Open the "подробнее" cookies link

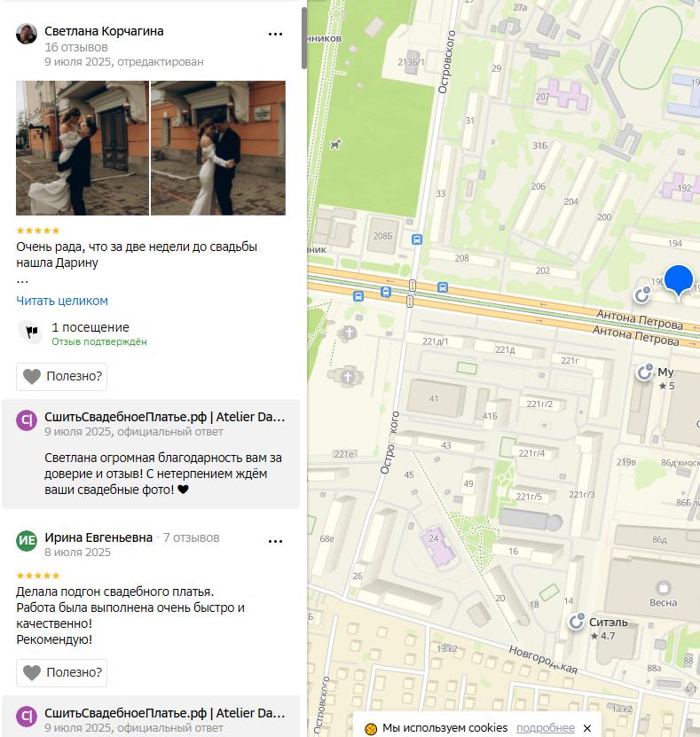(545, 728)
